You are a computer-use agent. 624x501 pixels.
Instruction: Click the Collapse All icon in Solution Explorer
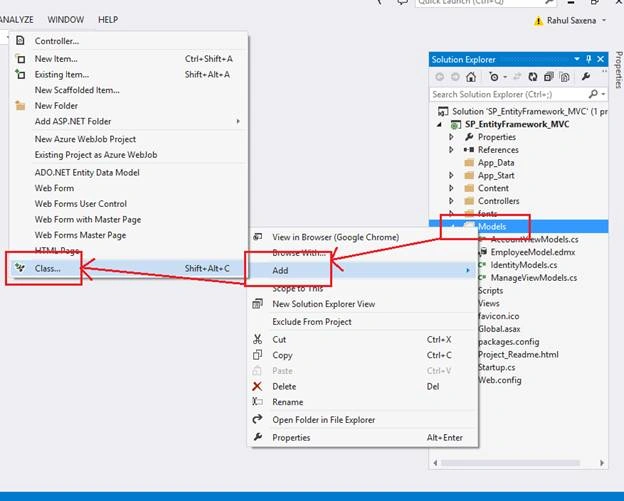(549, 77)
